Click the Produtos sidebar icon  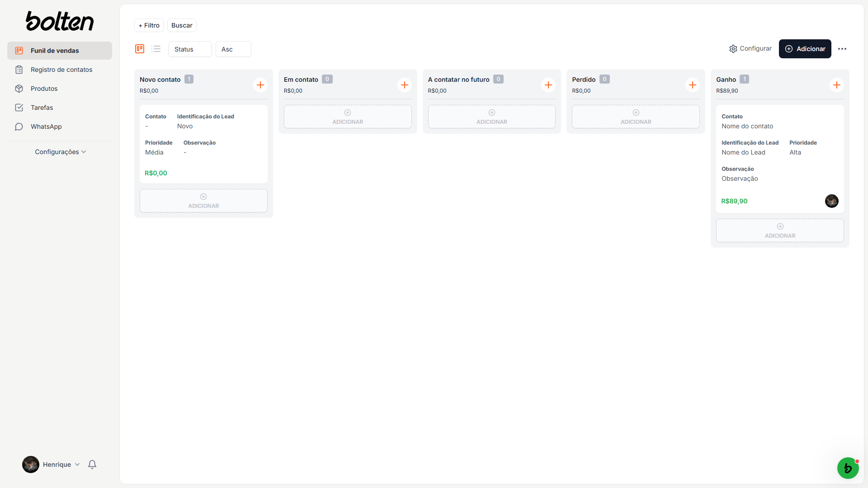pyautogui.click(x=19, y=89)
